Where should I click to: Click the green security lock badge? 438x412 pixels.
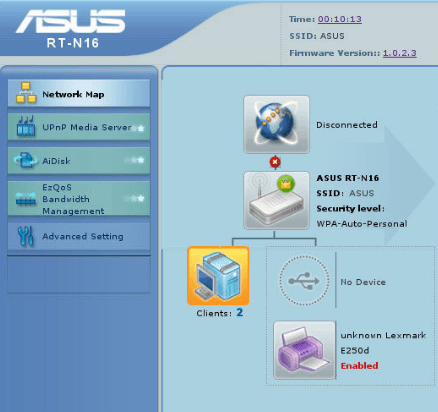pyautogui.click(x=286, y=184)
